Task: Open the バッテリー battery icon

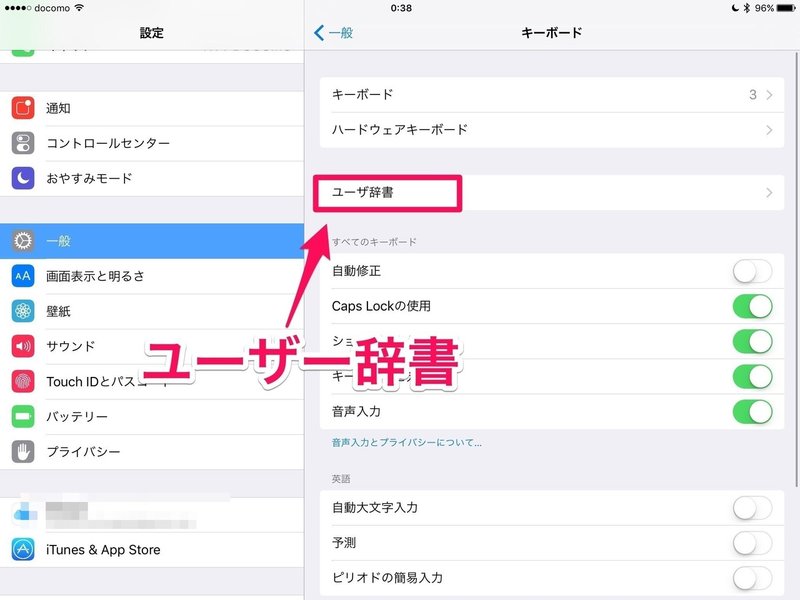Action: 23,417
